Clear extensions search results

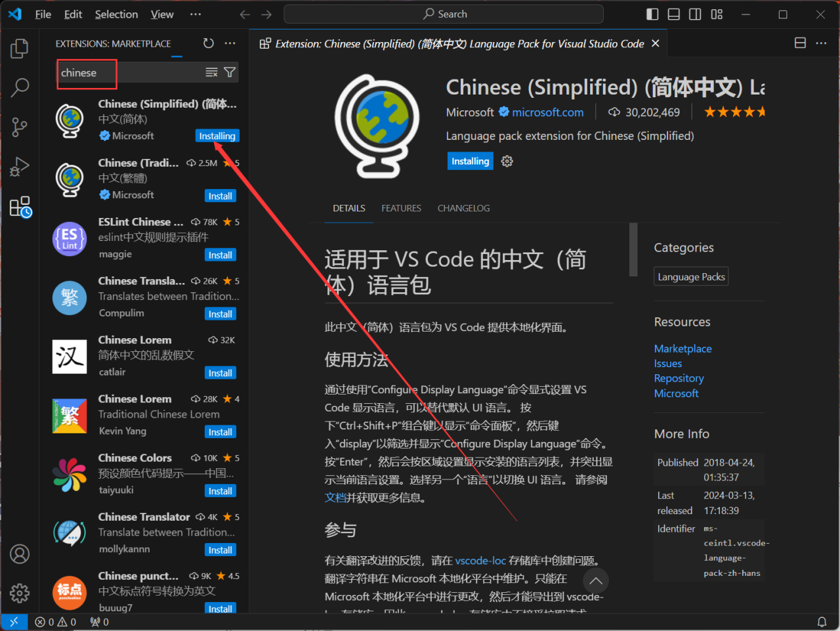point(211,72)
